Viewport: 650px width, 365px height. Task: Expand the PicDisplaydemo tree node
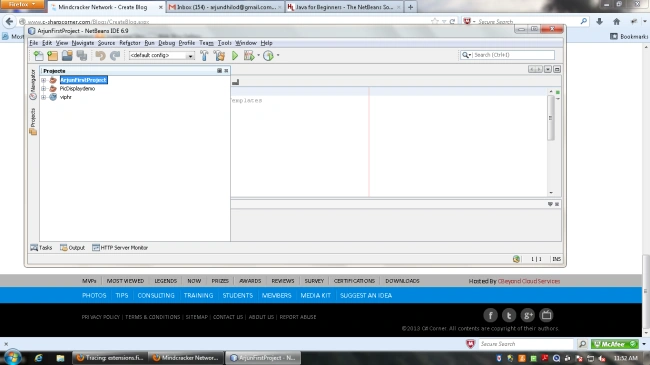click(44, 89)
